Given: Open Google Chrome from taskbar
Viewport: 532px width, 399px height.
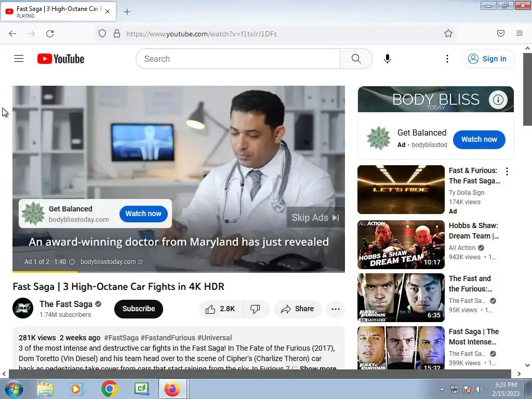Looking at the screenshot, I should point(109,389).
